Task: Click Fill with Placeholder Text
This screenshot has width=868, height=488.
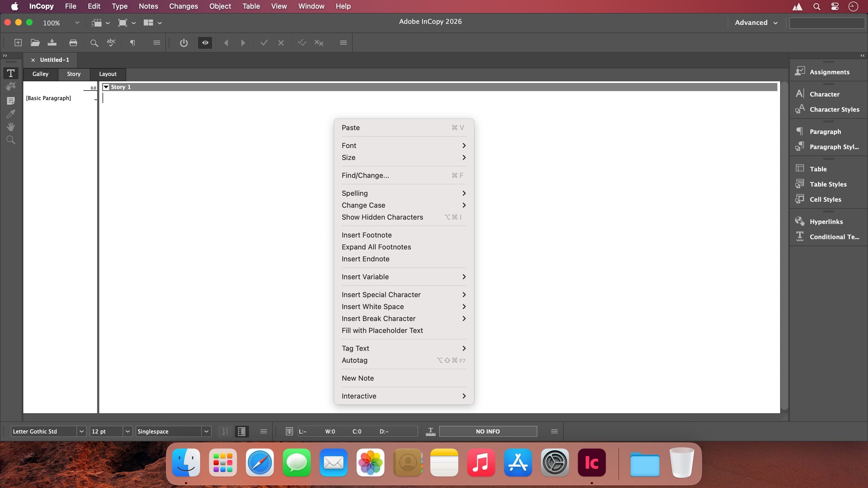Action: [x=382, y=330]
